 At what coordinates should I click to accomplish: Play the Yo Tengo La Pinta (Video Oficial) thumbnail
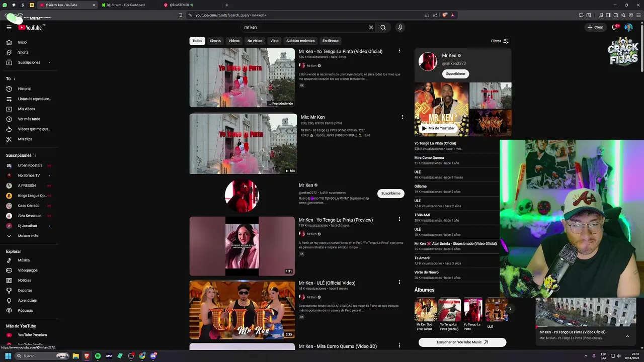point(242,78)
